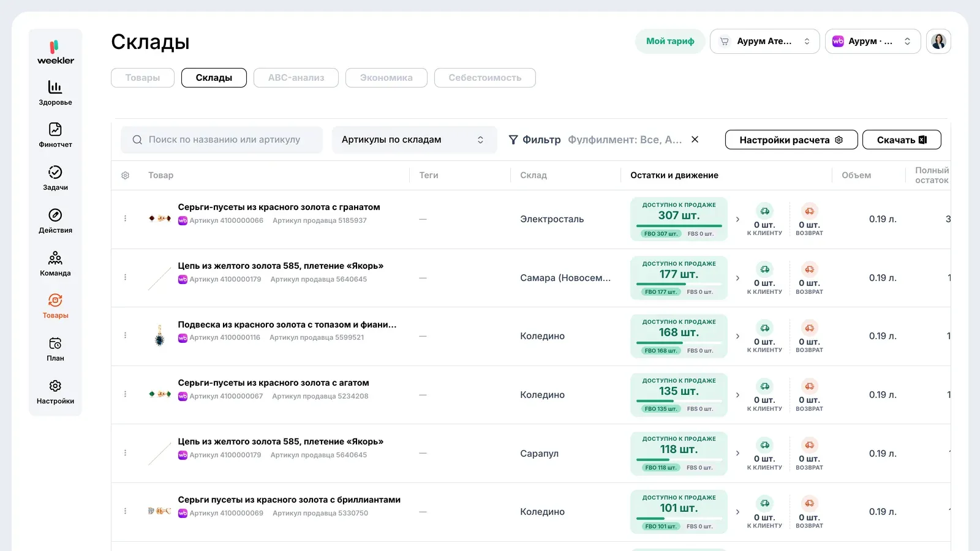This screenshot has width=980, height=551.
Task: Click the weekler logo
Action: pyautogui.click(x=55, y=52)
